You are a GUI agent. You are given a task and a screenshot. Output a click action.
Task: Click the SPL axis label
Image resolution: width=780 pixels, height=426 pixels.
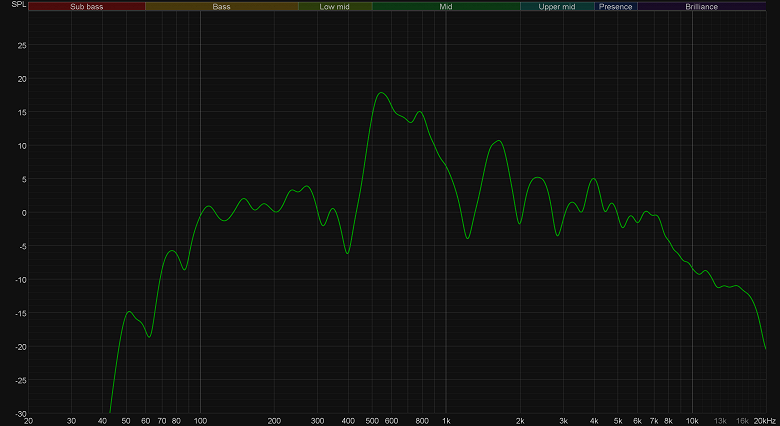tap(19, 4)
